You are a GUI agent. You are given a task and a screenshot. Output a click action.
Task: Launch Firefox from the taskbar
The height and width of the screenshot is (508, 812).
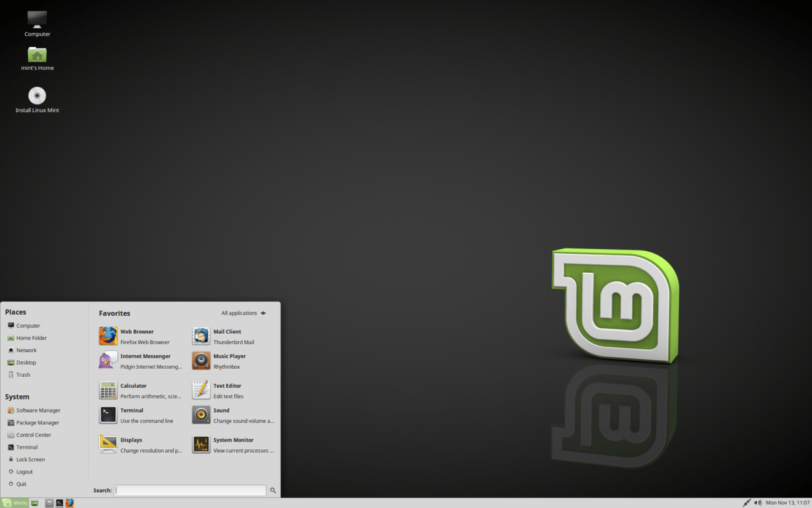point(70,502)
